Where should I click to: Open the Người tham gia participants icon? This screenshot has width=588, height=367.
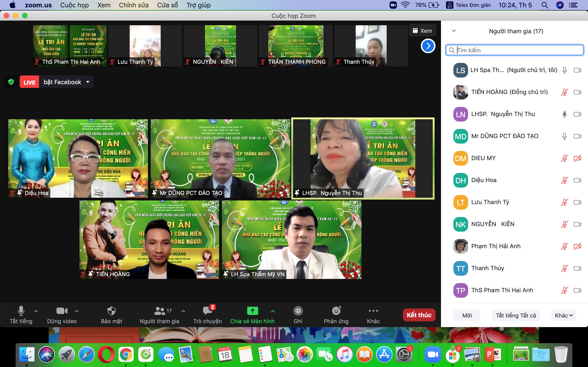(160, 311)
